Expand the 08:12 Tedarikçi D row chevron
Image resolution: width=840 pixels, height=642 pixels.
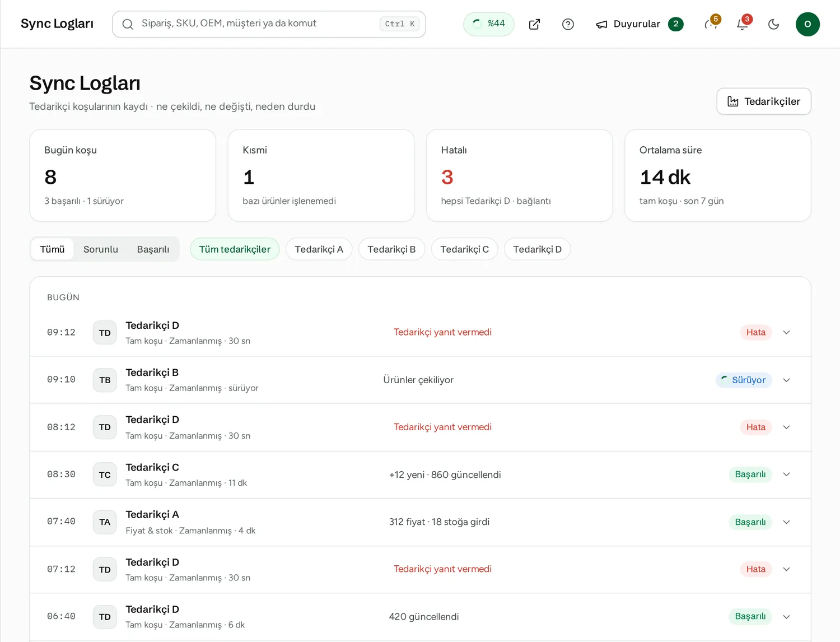coord(786,427)
